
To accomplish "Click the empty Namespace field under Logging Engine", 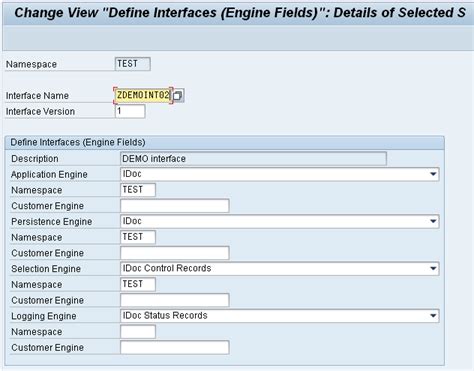I will pos(138,332).
